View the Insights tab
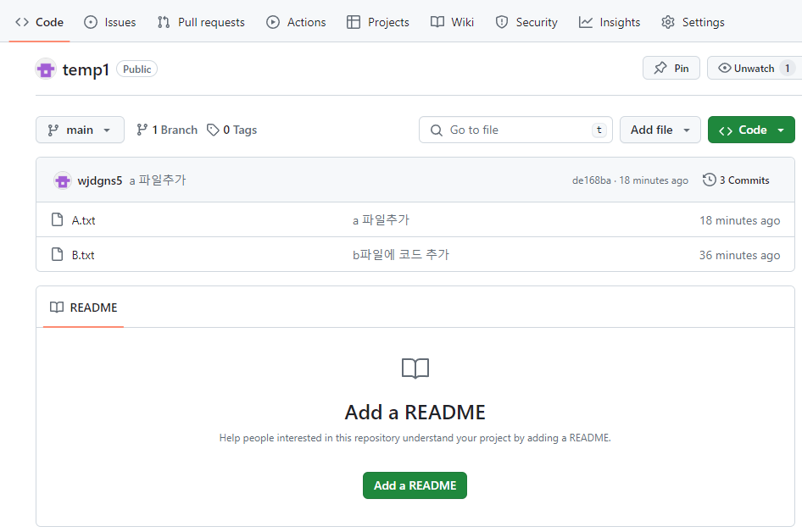Screen dimensions: 802x532 610,23
